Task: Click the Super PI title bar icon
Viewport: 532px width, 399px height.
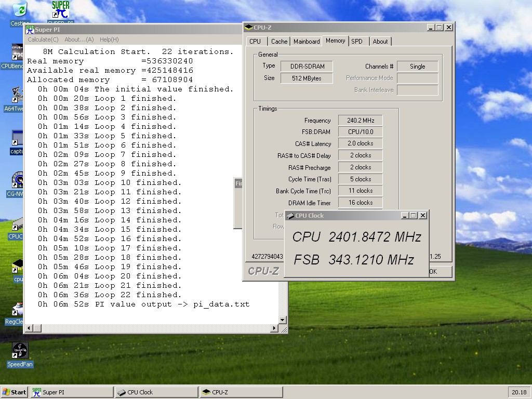Action: pyautogui.click(x=29, y=30)
